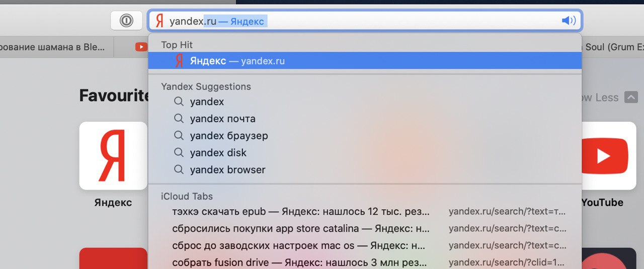Select suggestion "yandex браузер"
Screen dimensions: 644x269
(365, 136)
